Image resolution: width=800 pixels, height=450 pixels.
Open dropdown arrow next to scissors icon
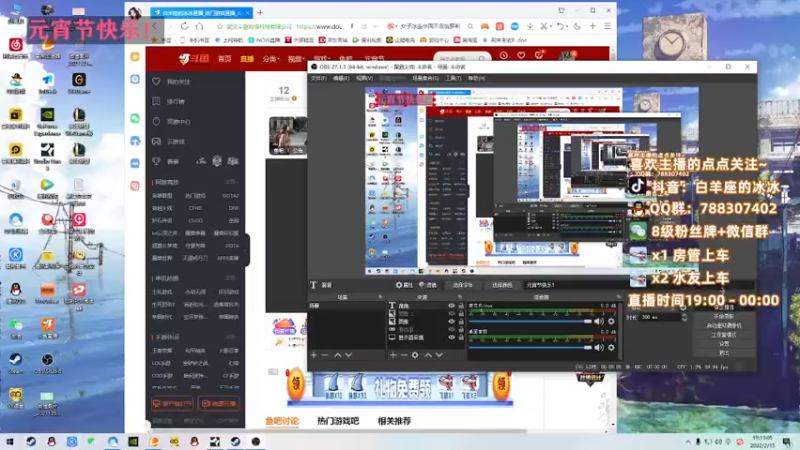point(551,27)
